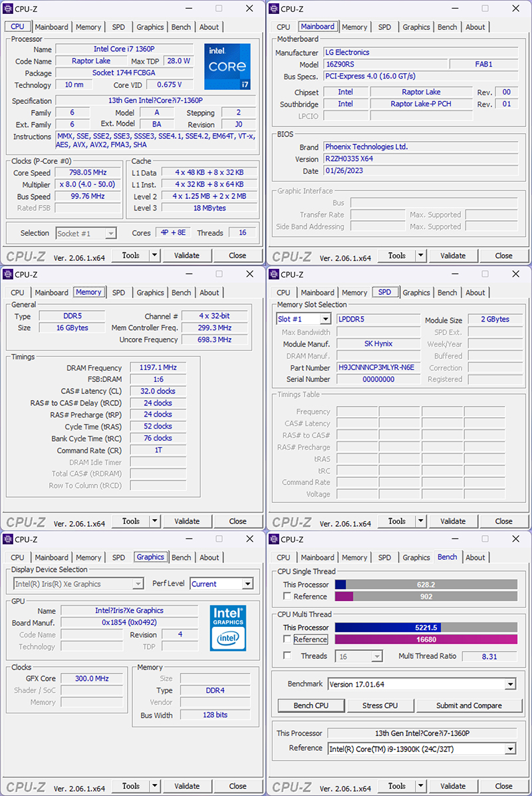Switch to the About tab in the Bench window
The height and width of the screenshot is (796, 532).
coord(475,558)
